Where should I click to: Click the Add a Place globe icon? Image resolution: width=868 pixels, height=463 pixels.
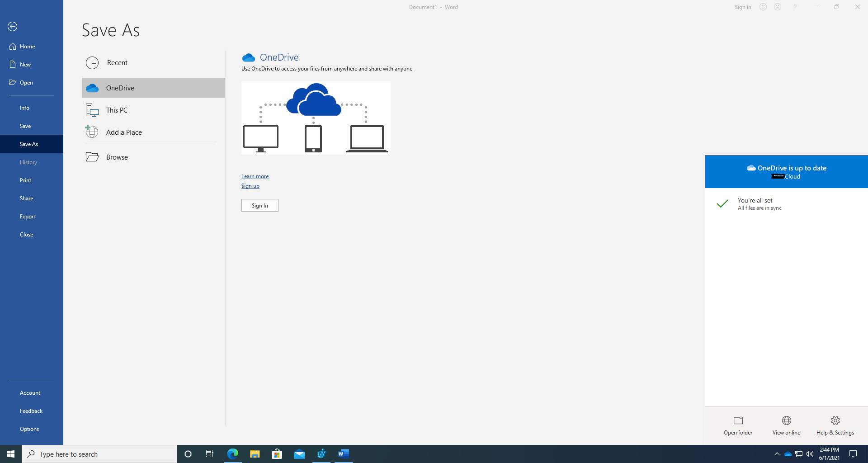(x=92, y=132)
